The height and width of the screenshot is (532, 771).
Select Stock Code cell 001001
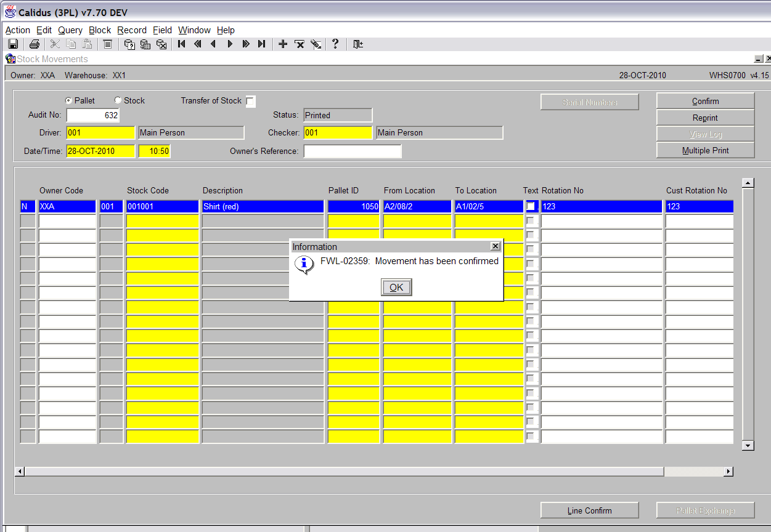pyautogui.click(x=163, y=206)
